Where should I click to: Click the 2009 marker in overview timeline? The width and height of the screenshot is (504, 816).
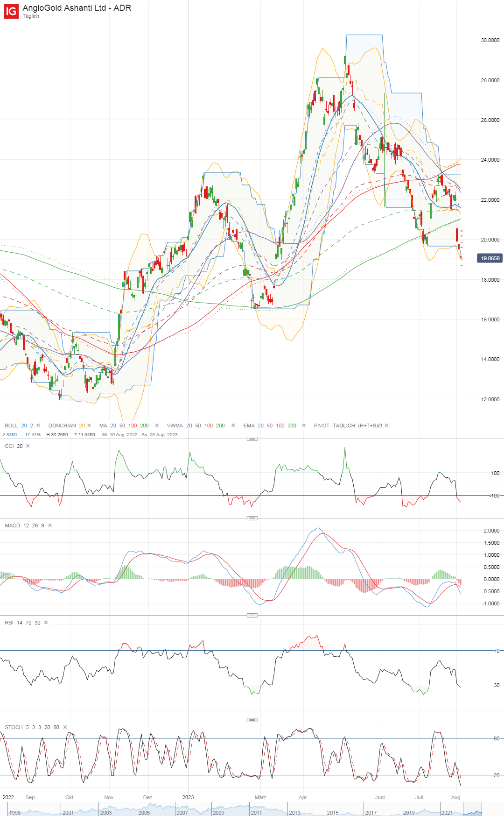[x=218, y=813]
